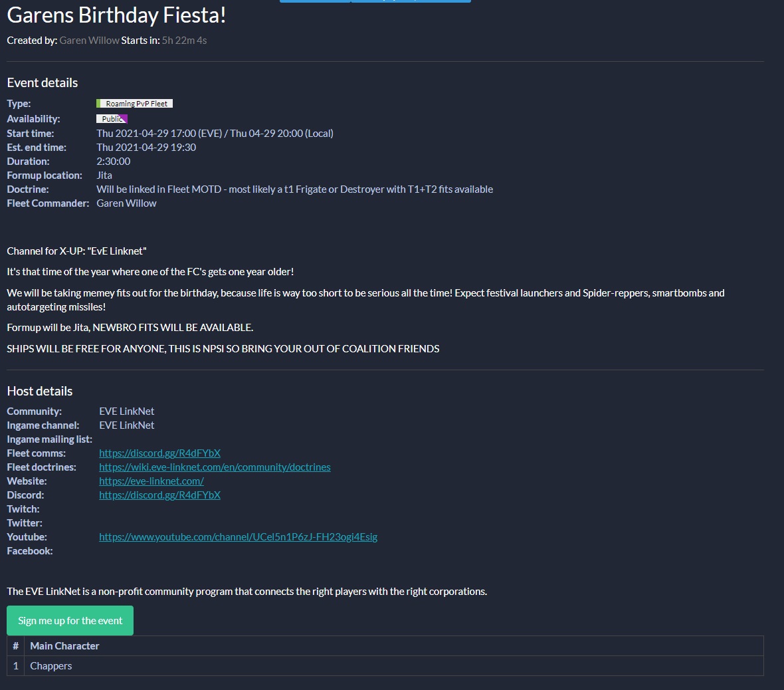Viewport: 784px width, 690px height.
Task: Click Garen Willow next to Fleet Commander
Action: [x=126, y=203]
